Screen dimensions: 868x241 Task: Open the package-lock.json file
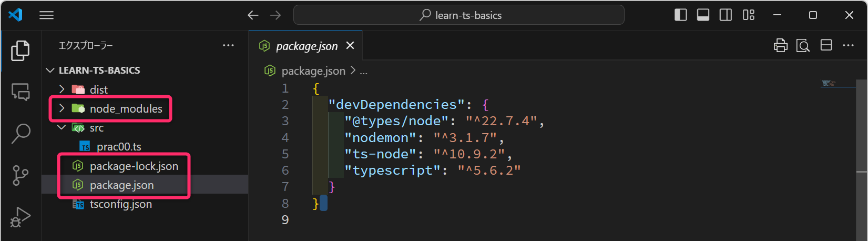[x=134, y=166]
